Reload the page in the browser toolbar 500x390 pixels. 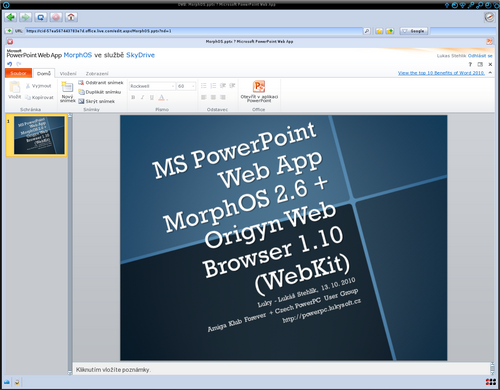click(41, 17)
